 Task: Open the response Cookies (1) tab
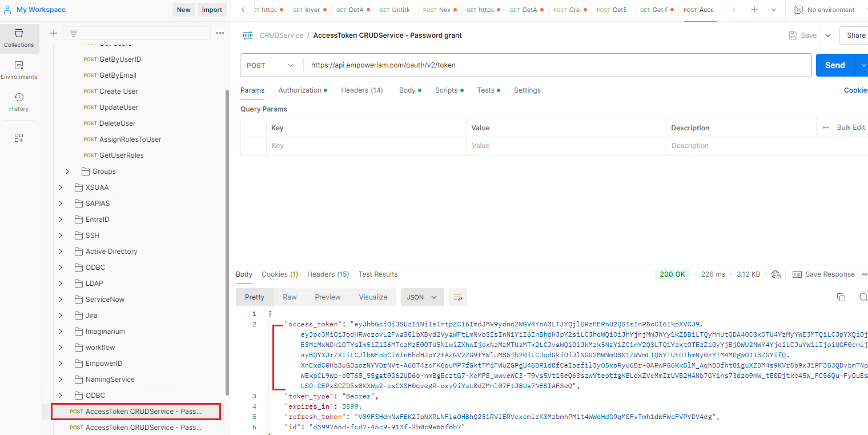coord(280,274)
